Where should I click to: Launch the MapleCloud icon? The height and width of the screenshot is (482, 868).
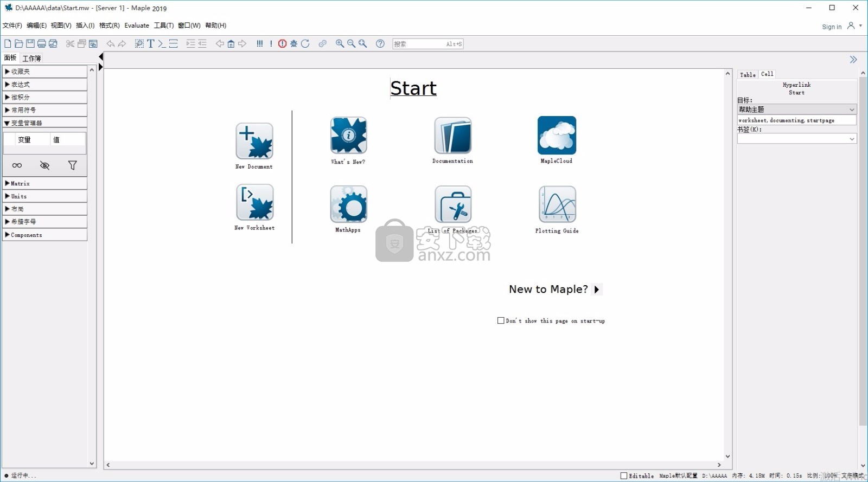557,136
